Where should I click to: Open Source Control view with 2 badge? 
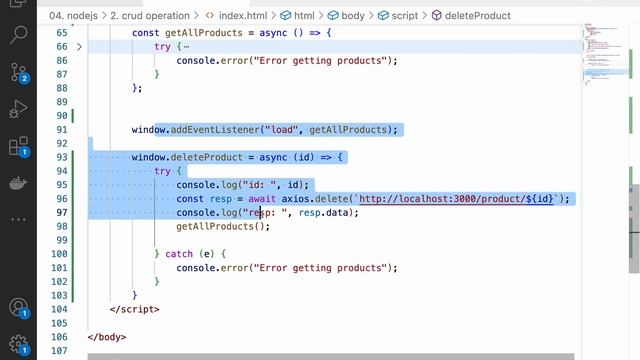click(x=18, y=73)
